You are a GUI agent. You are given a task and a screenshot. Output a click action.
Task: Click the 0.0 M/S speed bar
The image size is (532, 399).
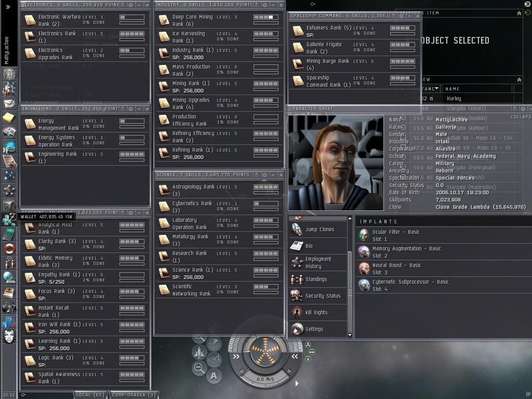tap(265, 379)
